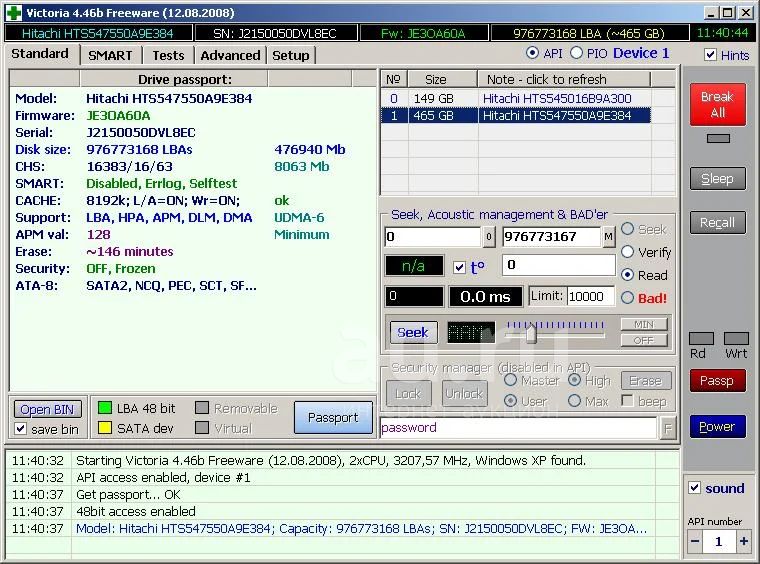This screenshot has height=564, width=760.
Task: Toggle the Hints checkbox
Action: [711, 55]
